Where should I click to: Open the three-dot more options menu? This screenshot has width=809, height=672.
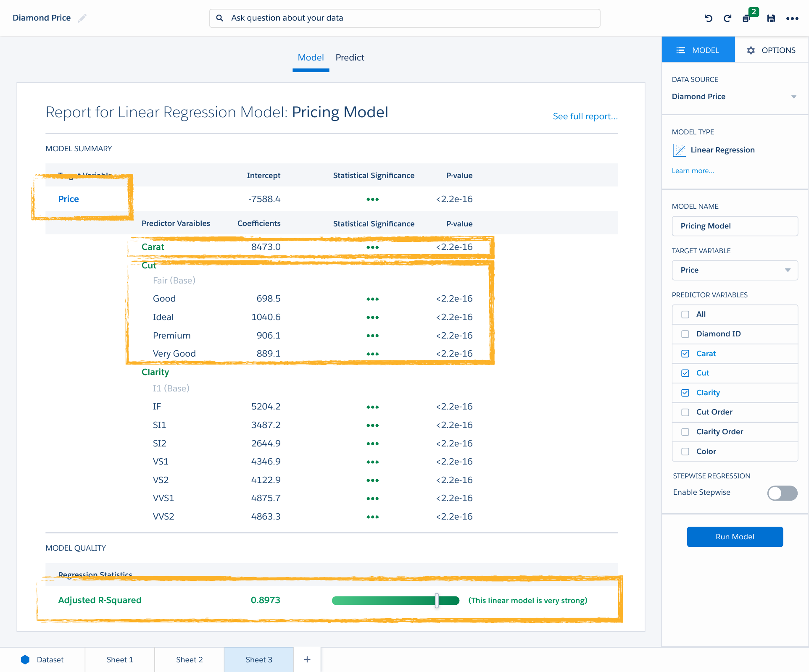coord(792,18)
